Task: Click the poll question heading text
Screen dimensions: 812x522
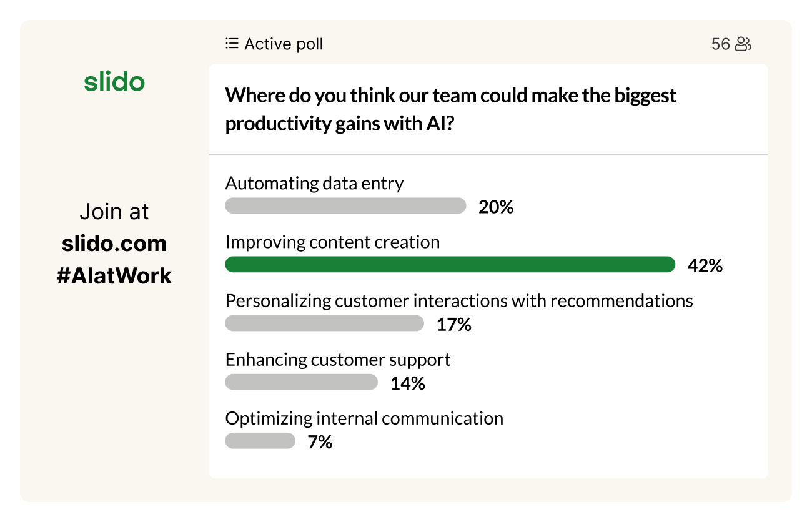Action: pos(450,109)
